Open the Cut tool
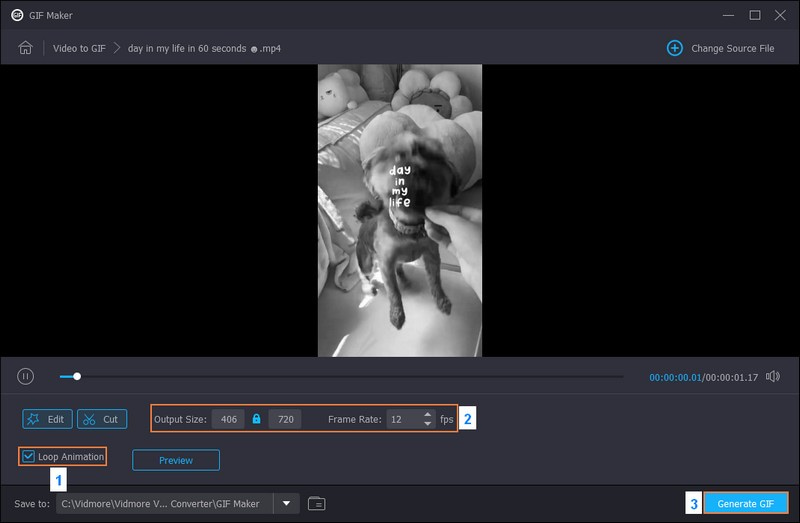The height and width of the screenshot is (523, 800). tap(102, 419)
